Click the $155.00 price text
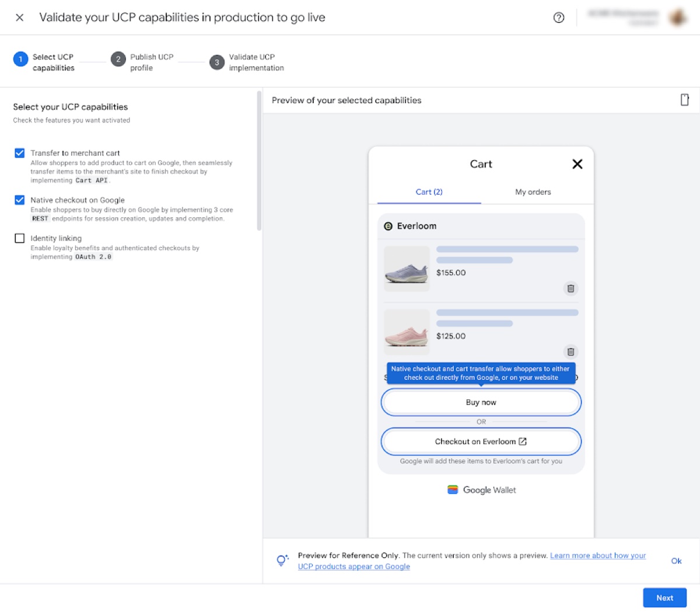700x612 pixels. pyautogui.click(x=451, y=273)
